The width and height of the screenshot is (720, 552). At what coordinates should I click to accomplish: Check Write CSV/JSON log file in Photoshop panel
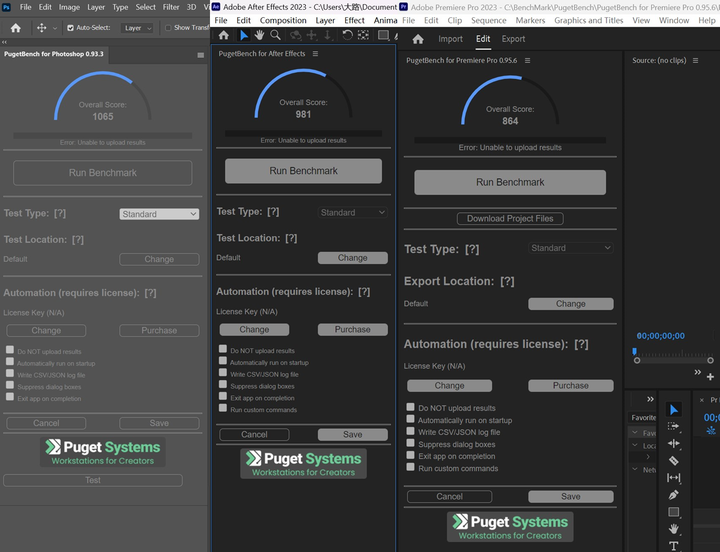10,373
